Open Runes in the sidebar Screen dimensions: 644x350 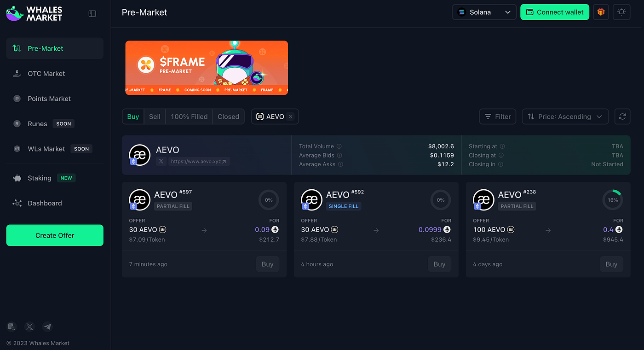tap(55, 123)
